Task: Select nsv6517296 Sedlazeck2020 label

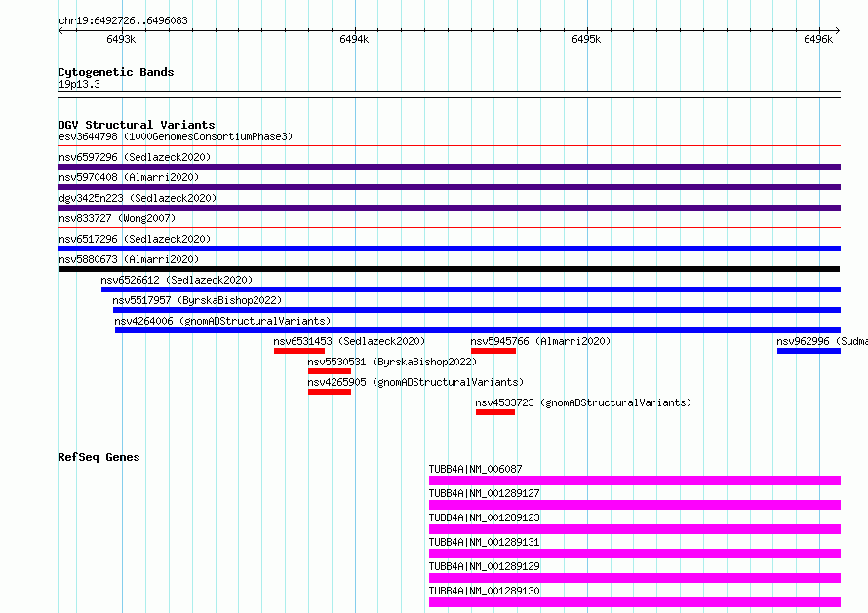Action: (135, 239)
